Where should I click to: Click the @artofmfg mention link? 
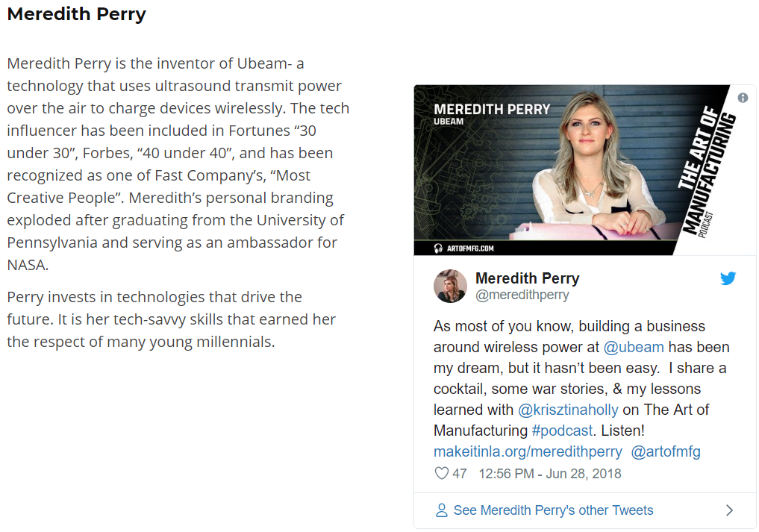pyautogui.click(x=666, y=451)
